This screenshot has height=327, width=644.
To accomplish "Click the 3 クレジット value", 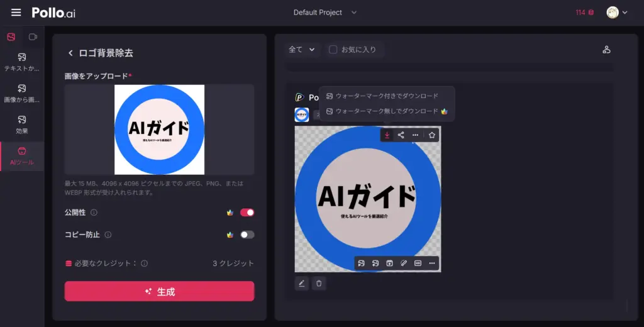I will click(233, 263).
